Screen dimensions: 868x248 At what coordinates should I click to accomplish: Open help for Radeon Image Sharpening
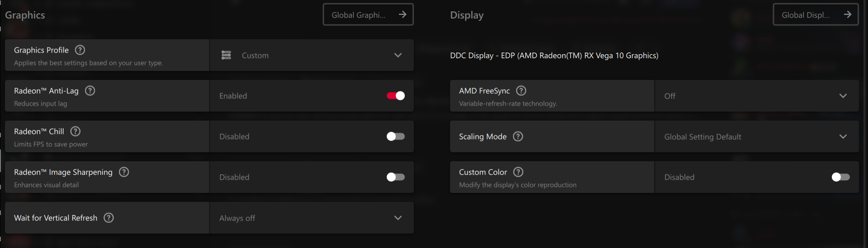[124, 172]
